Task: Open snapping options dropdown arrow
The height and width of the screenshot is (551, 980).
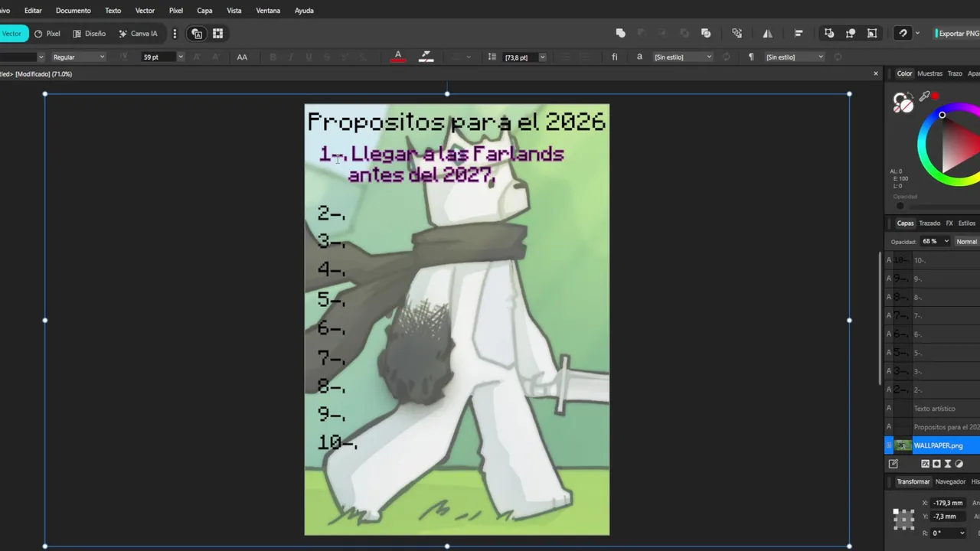Action: [x=917, y=34]
